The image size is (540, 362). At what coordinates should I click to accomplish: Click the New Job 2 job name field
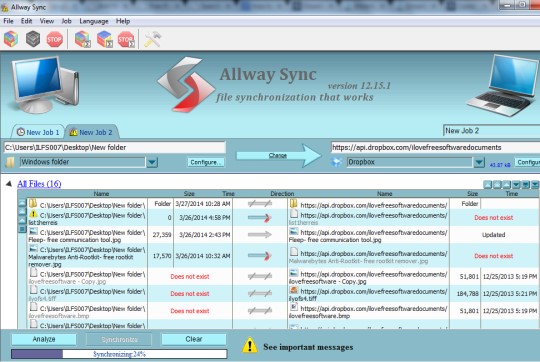pyautogui.click(x=491, y=131)
